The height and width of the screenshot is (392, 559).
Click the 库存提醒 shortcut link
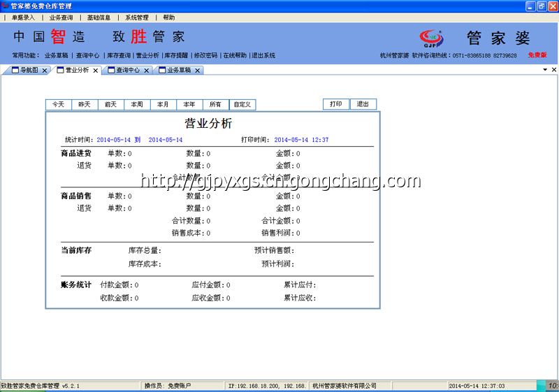[x=176, y=55]
